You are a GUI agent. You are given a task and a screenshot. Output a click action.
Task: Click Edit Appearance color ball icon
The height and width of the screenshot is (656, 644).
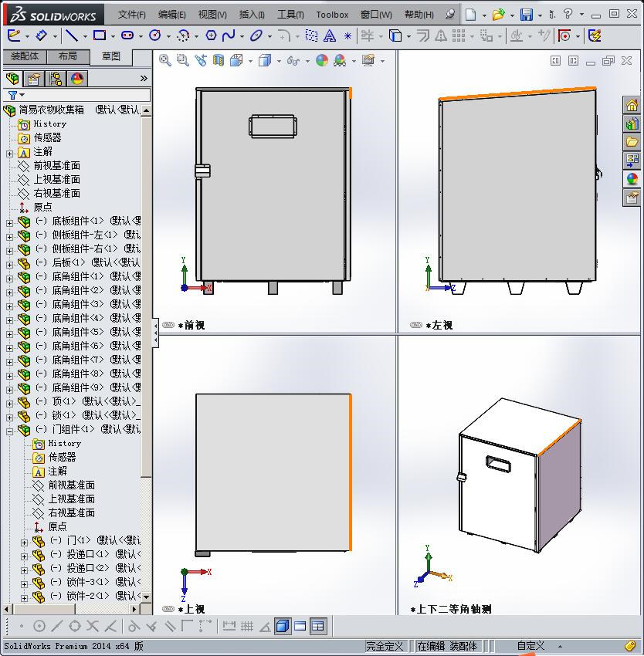(321, 61)
